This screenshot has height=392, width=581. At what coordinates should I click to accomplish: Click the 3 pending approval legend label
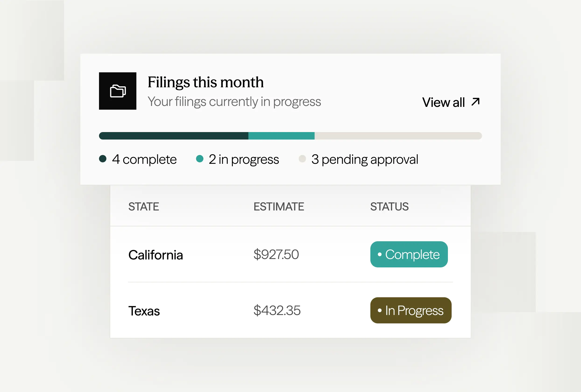coord(365,159)
